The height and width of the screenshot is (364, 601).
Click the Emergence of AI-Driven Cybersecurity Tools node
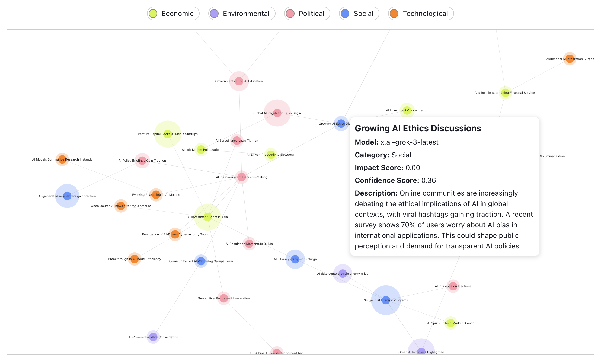[175, 234]
